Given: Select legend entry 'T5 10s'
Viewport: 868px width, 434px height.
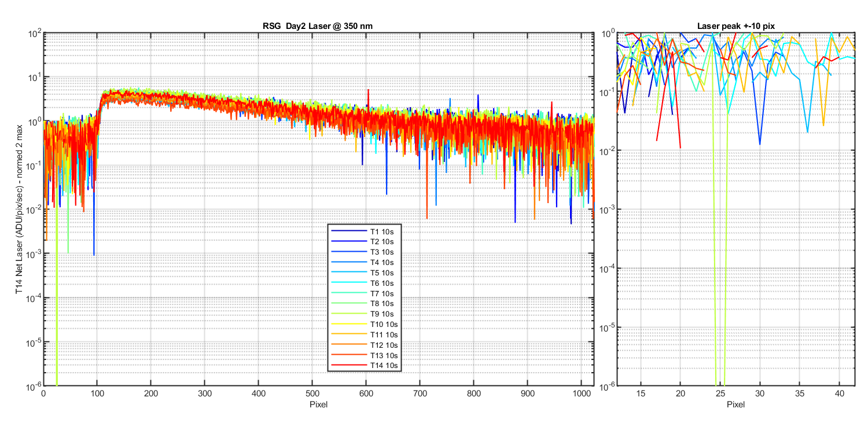Looking at the screenshot, I should (366, 273).
